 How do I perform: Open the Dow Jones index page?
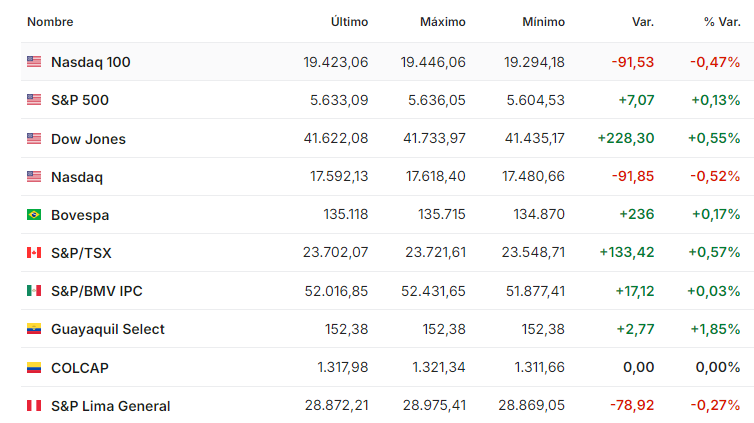(x=88, y=139)
